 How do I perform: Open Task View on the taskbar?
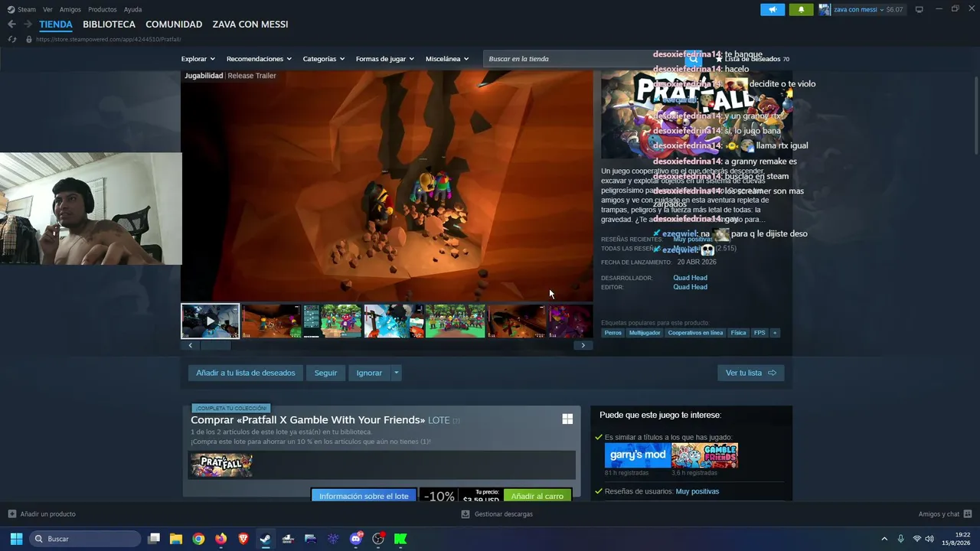pos(154,539)
